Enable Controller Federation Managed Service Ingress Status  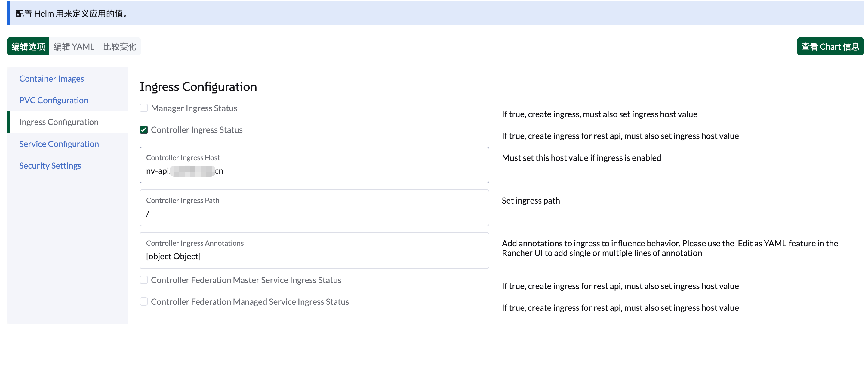click(x=143, y=301)
